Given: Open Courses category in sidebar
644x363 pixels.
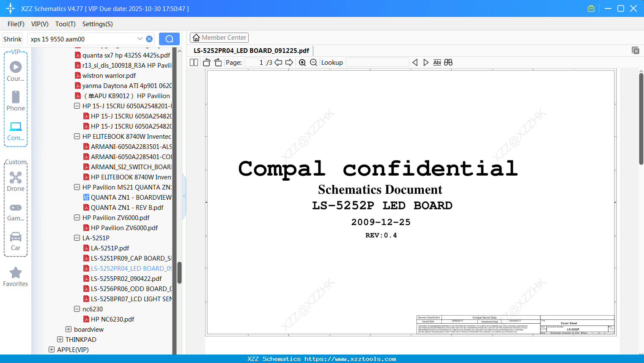Looking at the screenshot, I should (16, 71).
